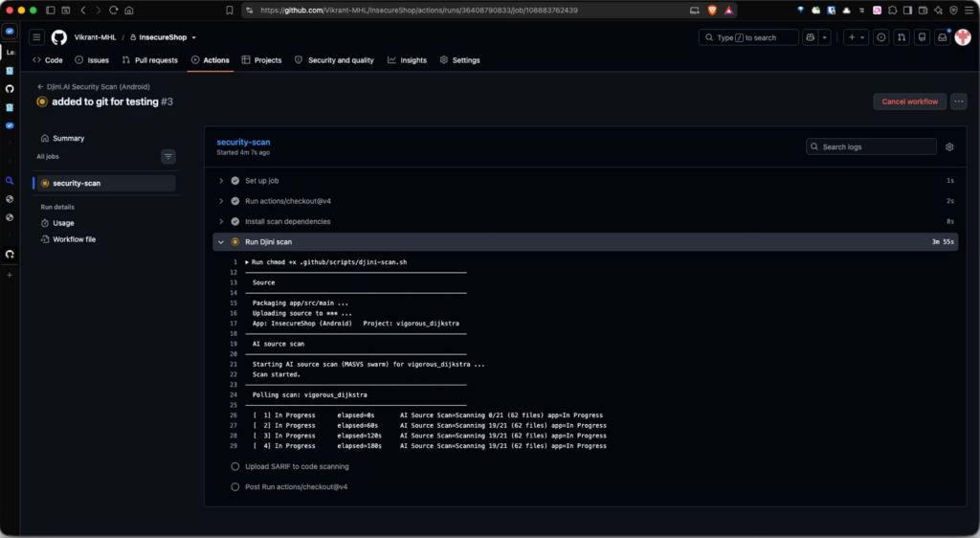
Task: Open the Insights tab
Action: 407,60
